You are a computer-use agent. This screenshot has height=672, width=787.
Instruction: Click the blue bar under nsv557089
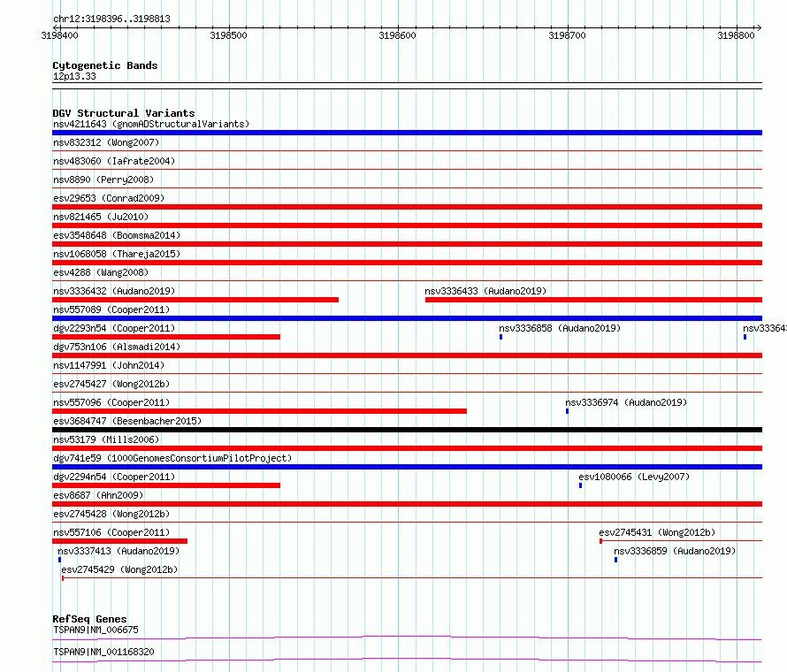pos(407,318)
